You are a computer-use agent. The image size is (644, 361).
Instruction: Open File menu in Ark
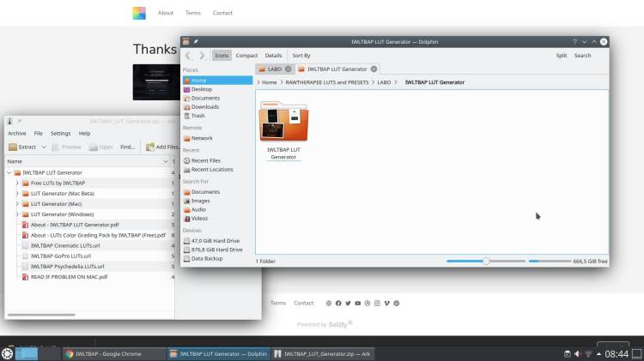[x=38, y=133]
